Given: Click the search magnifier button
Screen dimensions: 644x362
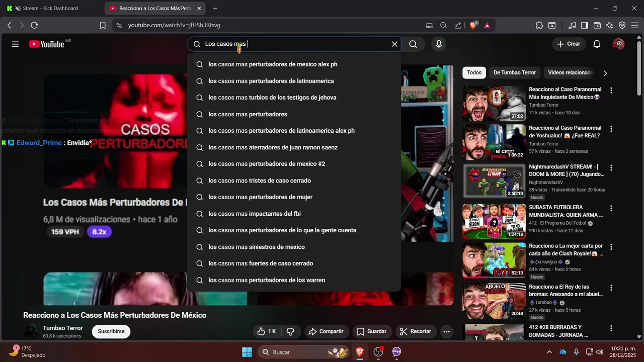Looking at the screenshot, I should point(413,44).
